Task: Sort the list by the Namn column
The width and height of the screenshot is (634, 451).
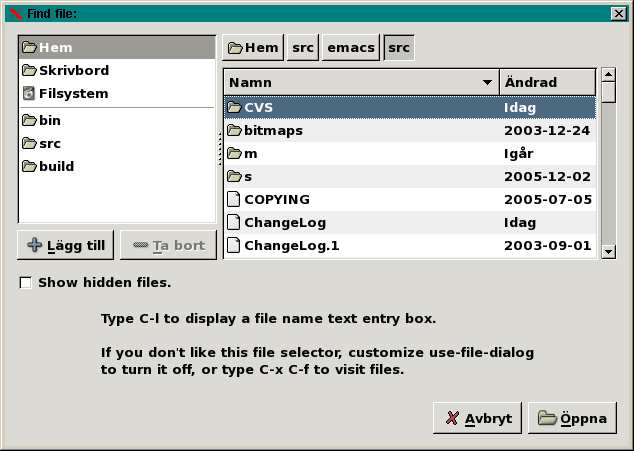Action: 361,83
